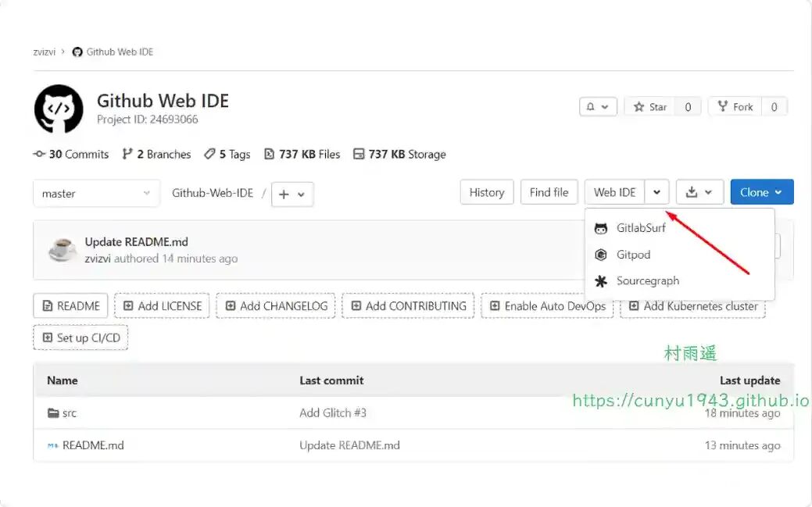Click the Github-Web-IDE path breadcrumb
The width and height of the screenshot is (812, 507).
[213, 193]
